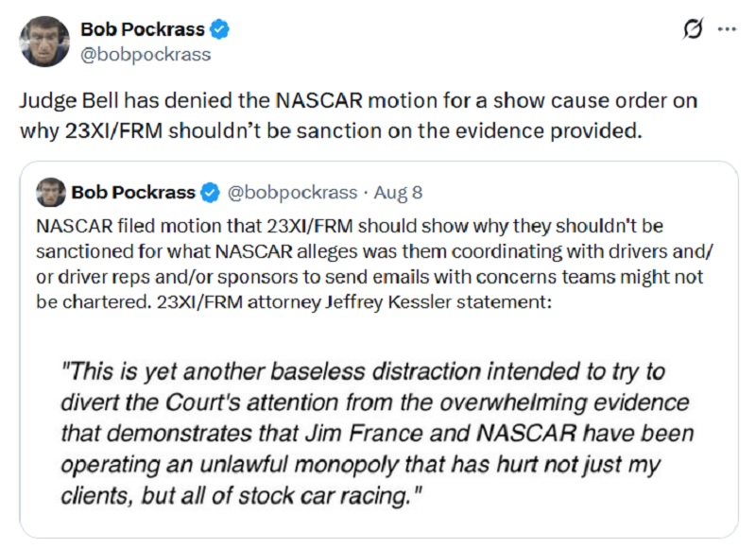
Task: Click "baseless distraction" first line of quote
Action: pos(363,371)
